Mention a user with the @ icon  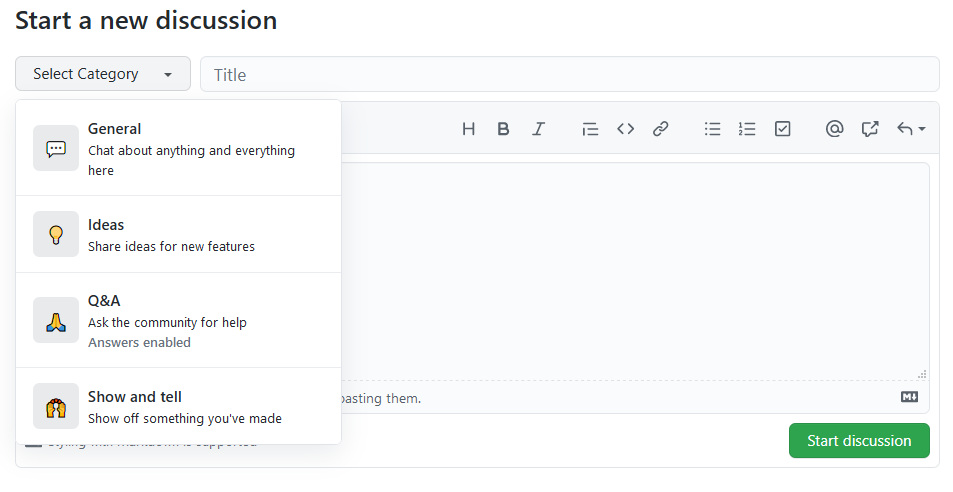click(x=834, y=129)
